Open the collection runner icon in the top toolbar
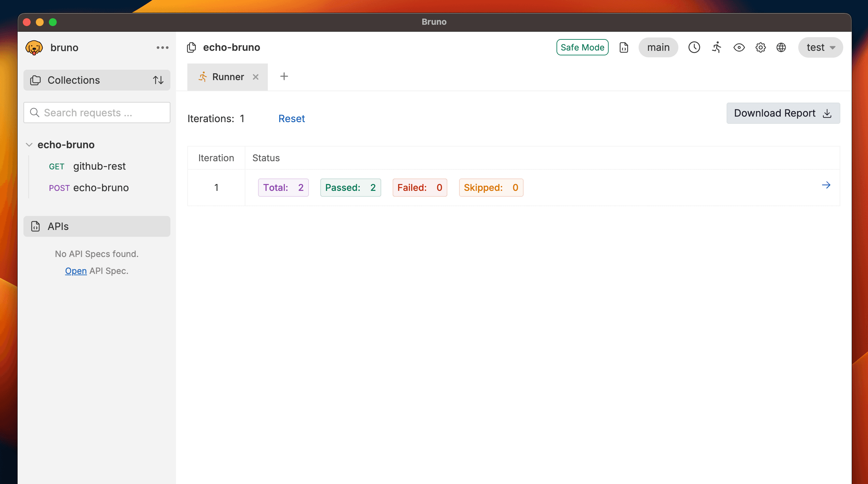The image size is (868, 484). tap(716, 48)
